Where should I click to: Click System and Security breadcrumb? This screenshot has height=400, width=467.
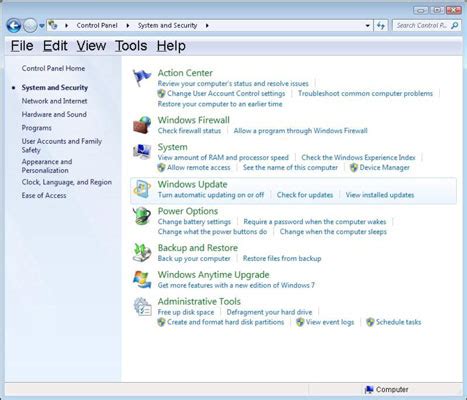point(167,25)
